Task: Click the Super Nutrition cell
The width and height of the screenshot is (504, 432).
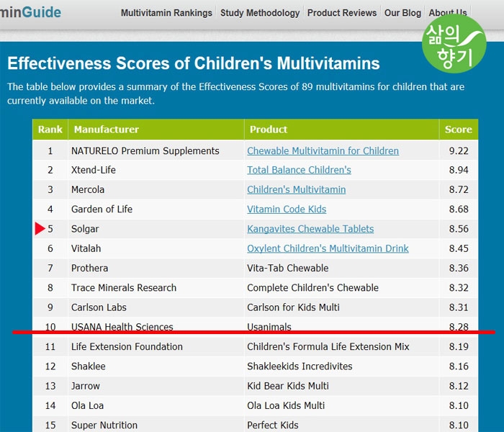Action: pos(156,424)
